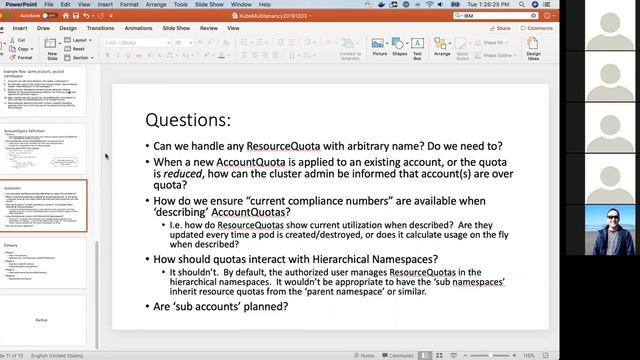This screenshot has height=360, width=640.
Task: Expand the New Slide dropdown arrow
Action: [x=60, y=43]
